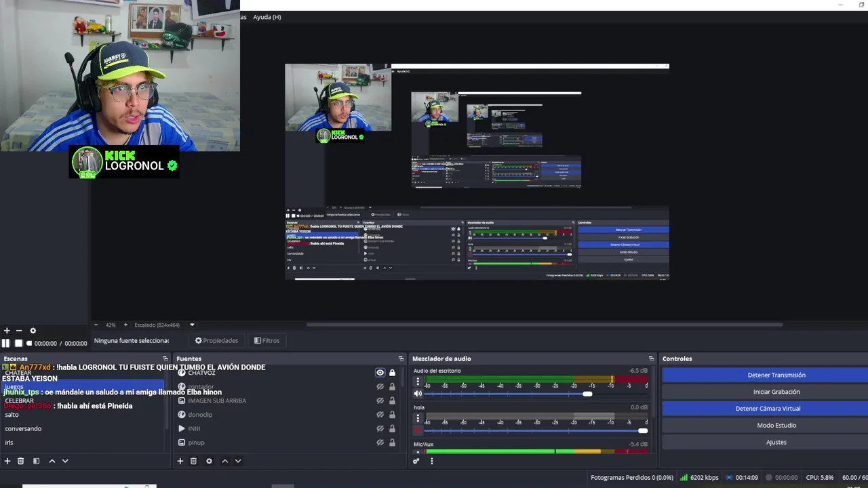
Task: Unlock the CHATVOZ source
Action: point(392,373)
